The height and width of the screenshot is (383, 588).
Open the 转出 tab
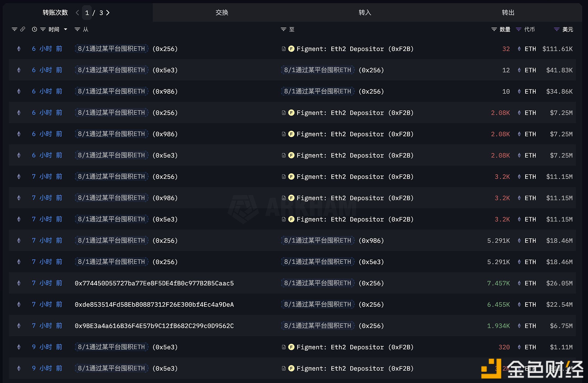click(508, 13)
